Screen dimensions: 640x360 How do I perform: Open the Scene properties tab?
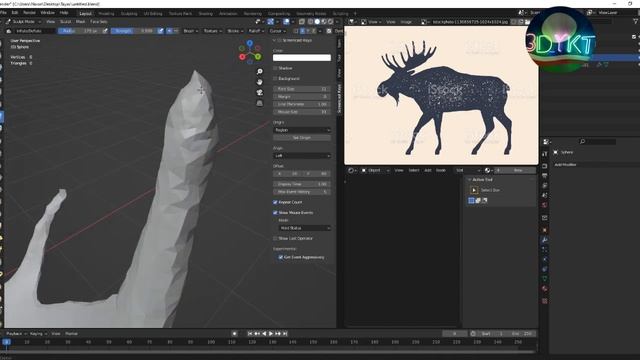[x=544, y=195]
